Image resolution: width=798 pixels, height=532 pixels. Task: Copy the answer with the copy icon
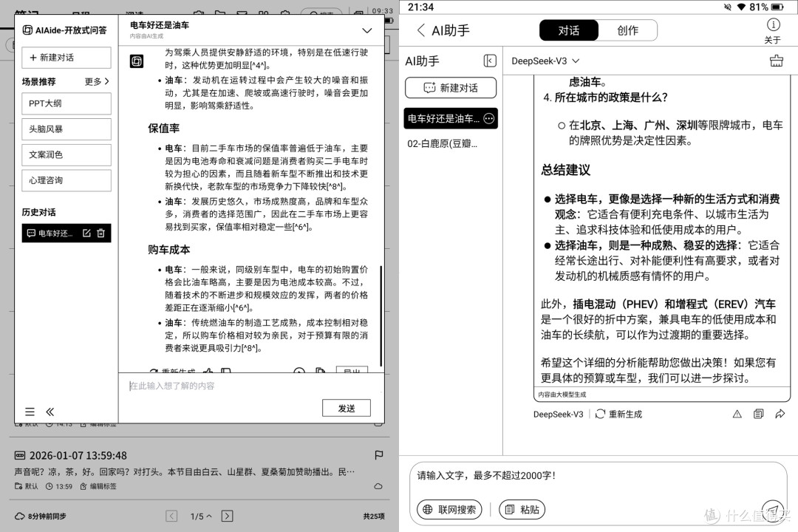[x=758, y=414]
